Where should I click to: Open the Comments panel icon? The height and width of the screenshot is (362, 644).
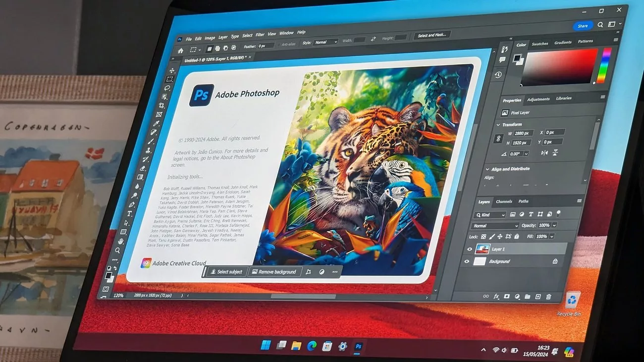502,59
